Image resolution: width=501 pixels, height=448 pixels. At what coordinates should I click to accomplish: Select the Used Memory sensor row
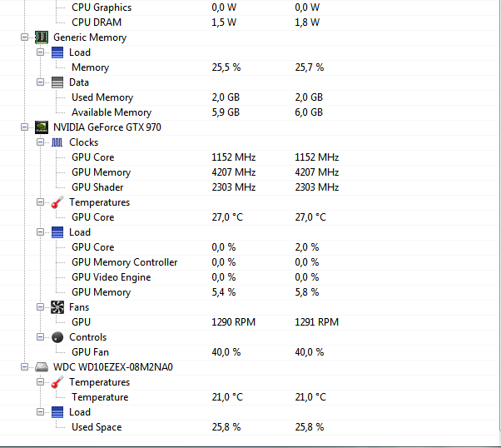tap(102, 97)
